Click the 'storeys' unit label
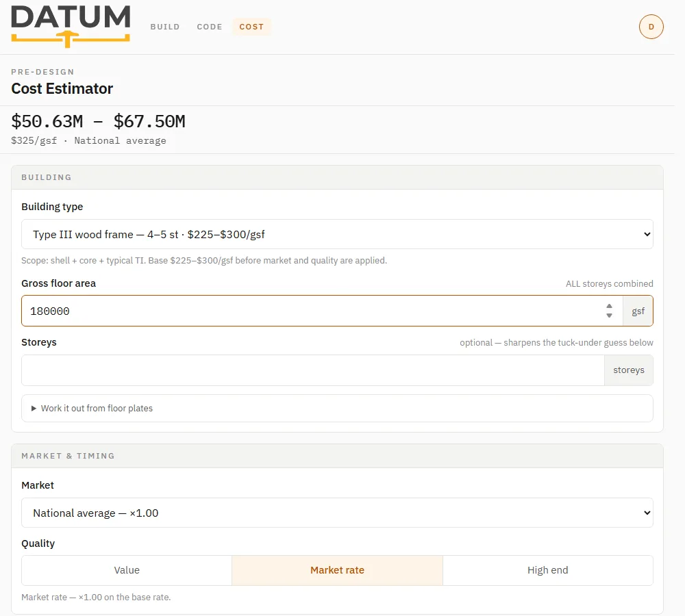The width and height of the screenshot is (685, 616). [629, 370]
